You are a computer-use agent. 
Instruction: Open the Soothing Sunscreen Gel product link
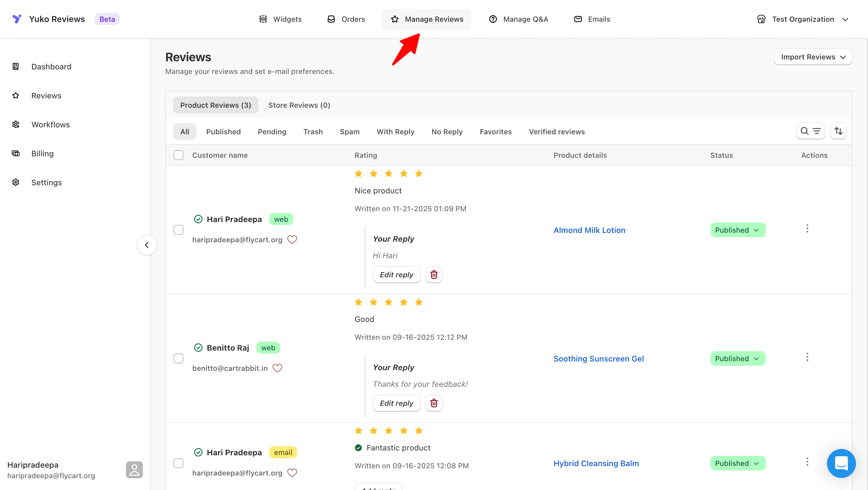[x=599, y=358]
